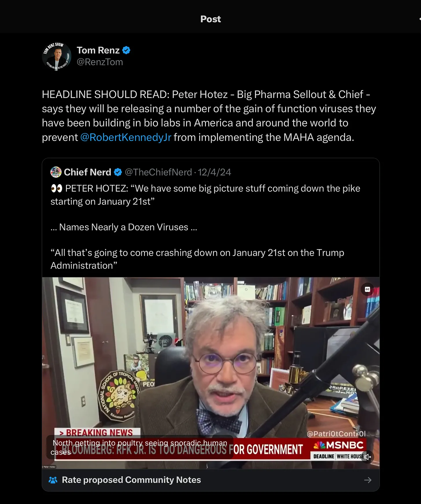Select the Chief Nerd display name
The width and height of the screenshot is (421, 504).
87,172
